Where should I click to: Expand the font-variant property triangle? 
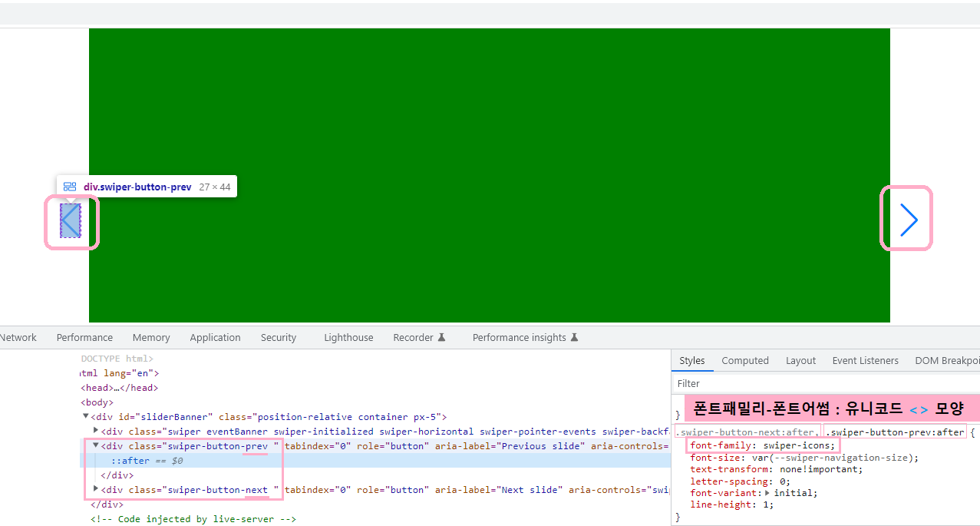(x=767, y=493)
